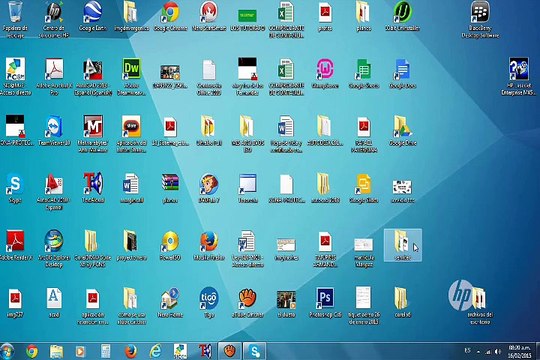Open the network status tray icon
Screen dimensions: 540x360
point(488,351)
